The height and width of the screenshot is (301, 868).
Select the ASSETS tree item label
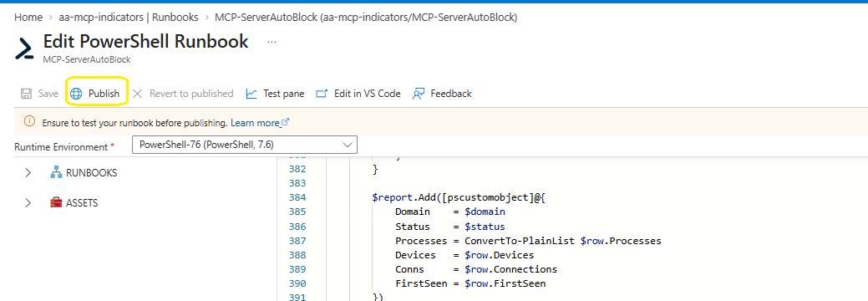pos(82,203)
